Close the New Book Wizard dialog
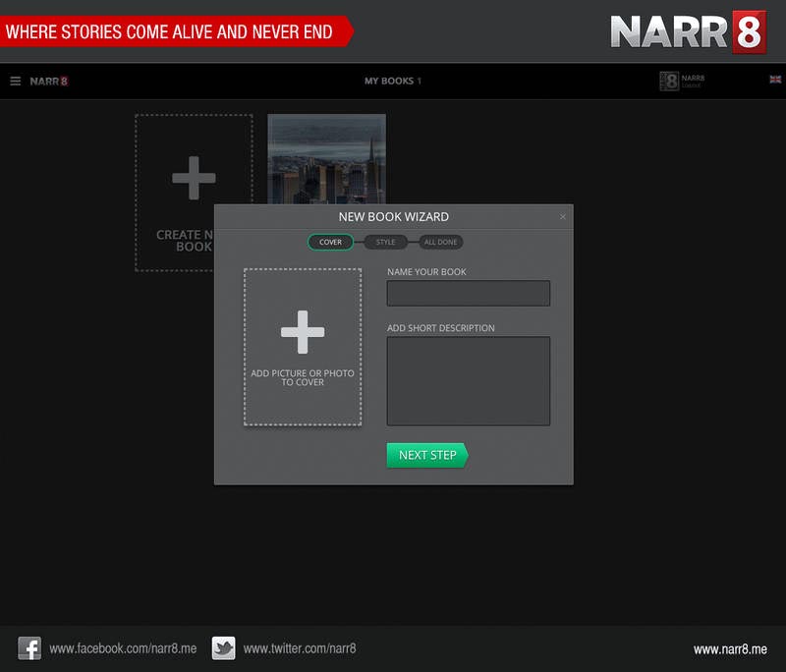This screenshot has height=672, width=786. [562, 216]
